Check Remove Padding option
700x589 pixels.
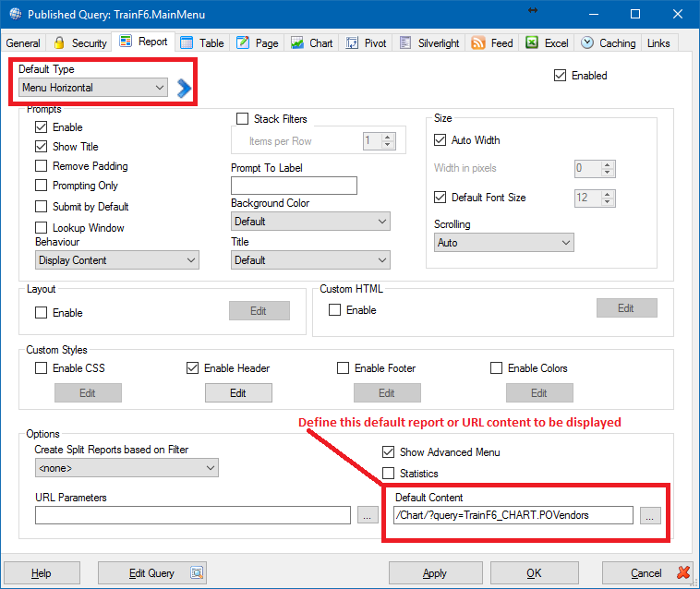point(41,166)
